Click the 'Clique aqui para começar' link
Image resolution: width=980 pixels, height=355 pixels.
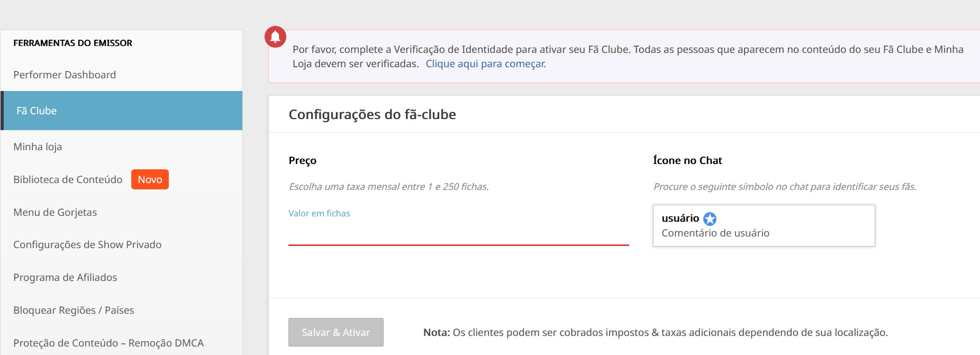pos(486,63)
